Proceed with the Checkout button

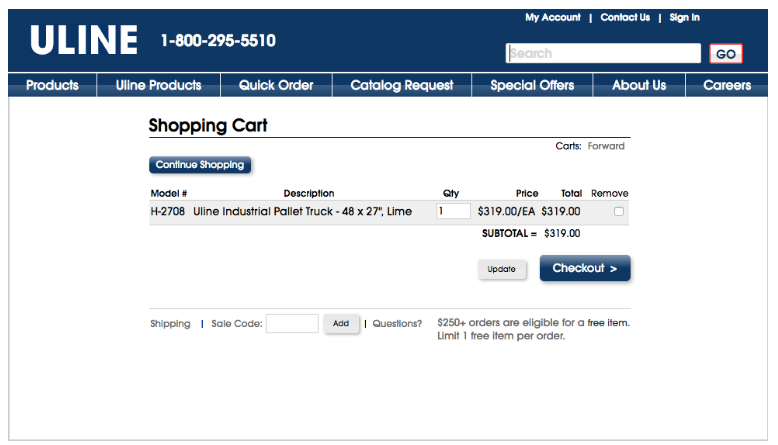point(585,268)
